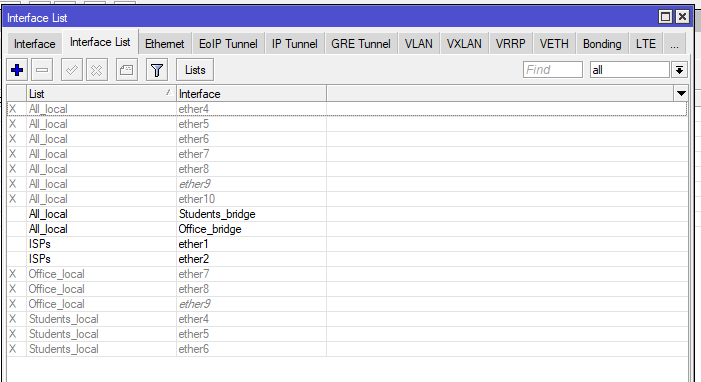Switch to the VRRP tab
The image size is (701, 382).
(511, 44)
